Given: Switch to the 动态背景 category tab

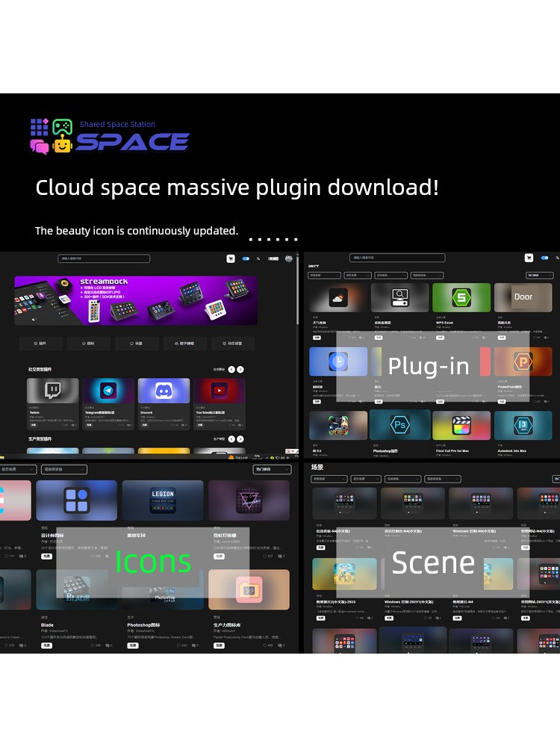Looking at the screenshot, I should tap(232, 344).
